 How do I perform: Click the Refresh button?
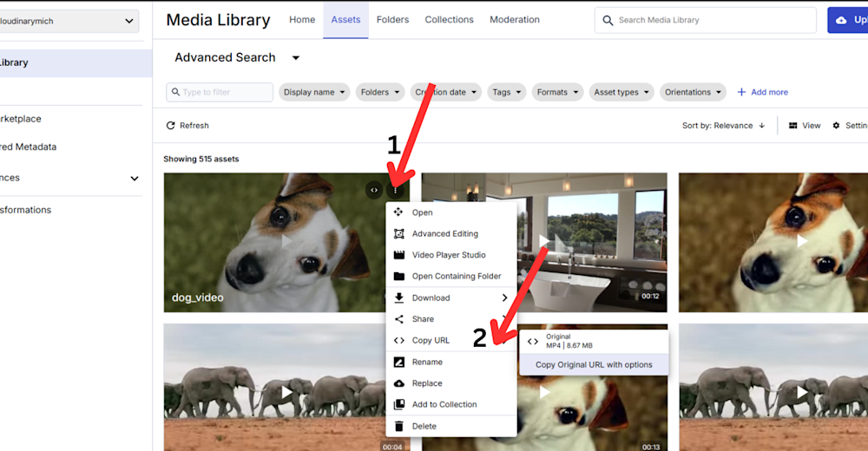[187, 126]
